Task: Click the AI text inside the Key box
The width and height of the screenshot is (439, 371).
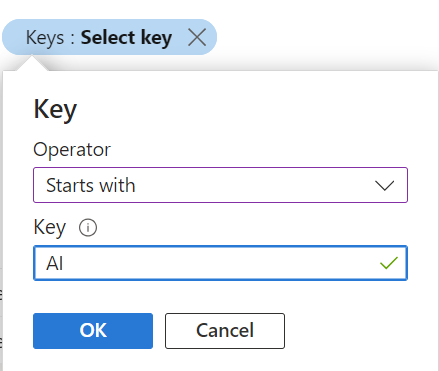Action: (x=55, y=263)
